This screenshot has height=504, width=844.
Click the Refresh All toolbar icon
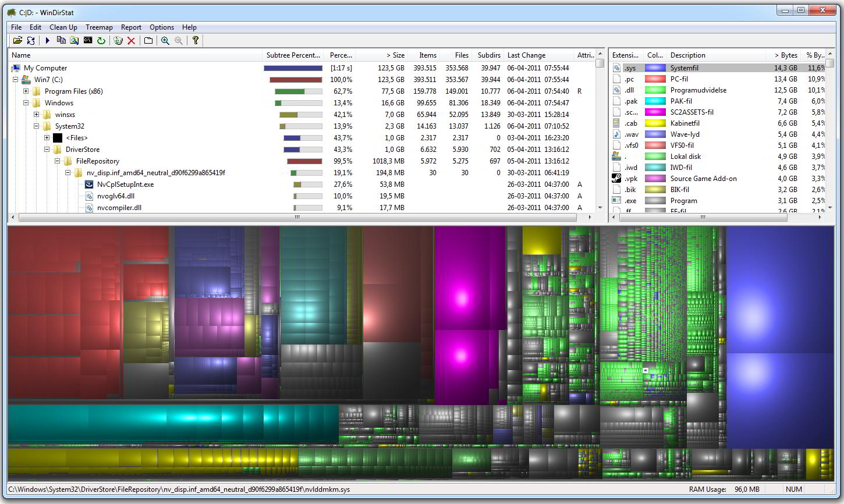31,41
